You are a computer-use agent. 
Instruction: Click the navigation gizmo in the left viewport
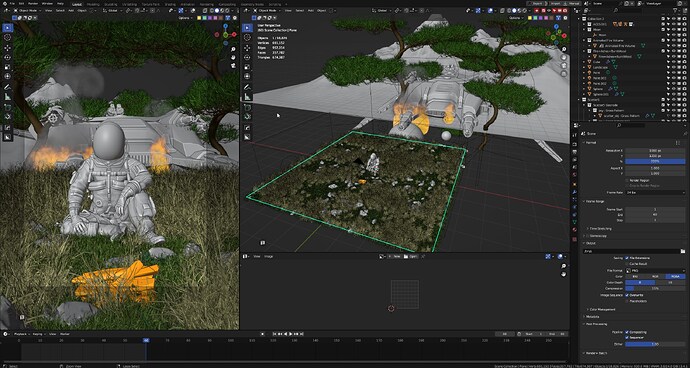click(225, 34)
